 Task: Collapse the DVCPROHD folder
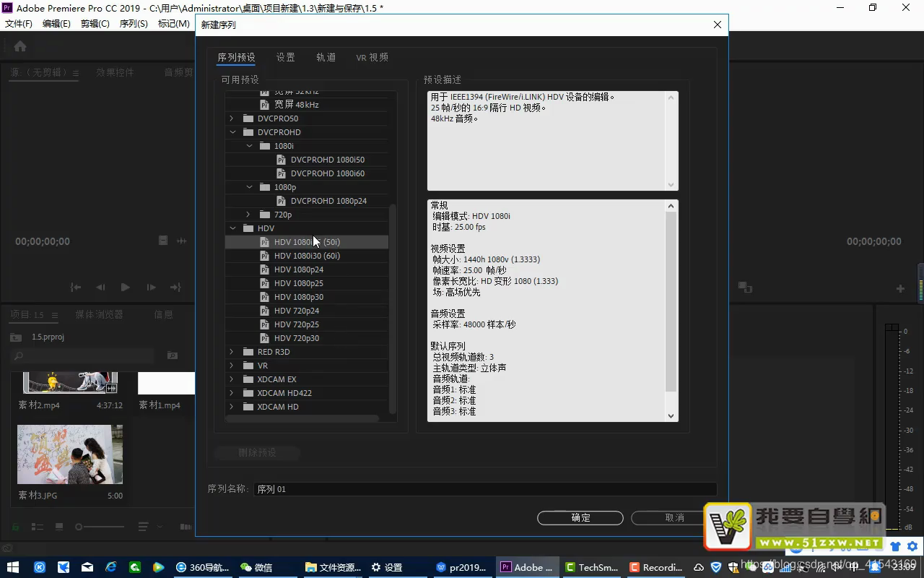click(232, 132)
